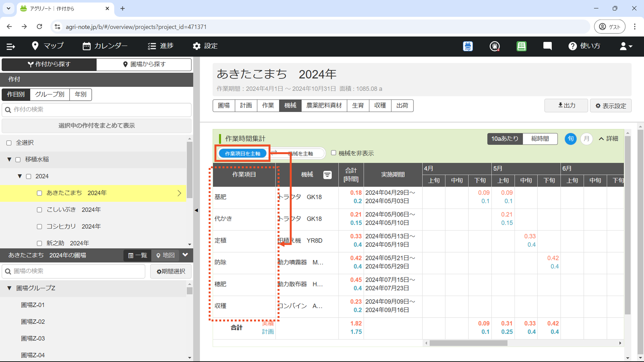Open the 農薬肥料資材 project tab
Screen dimensions: 644x362
click(x=324, y=106)
